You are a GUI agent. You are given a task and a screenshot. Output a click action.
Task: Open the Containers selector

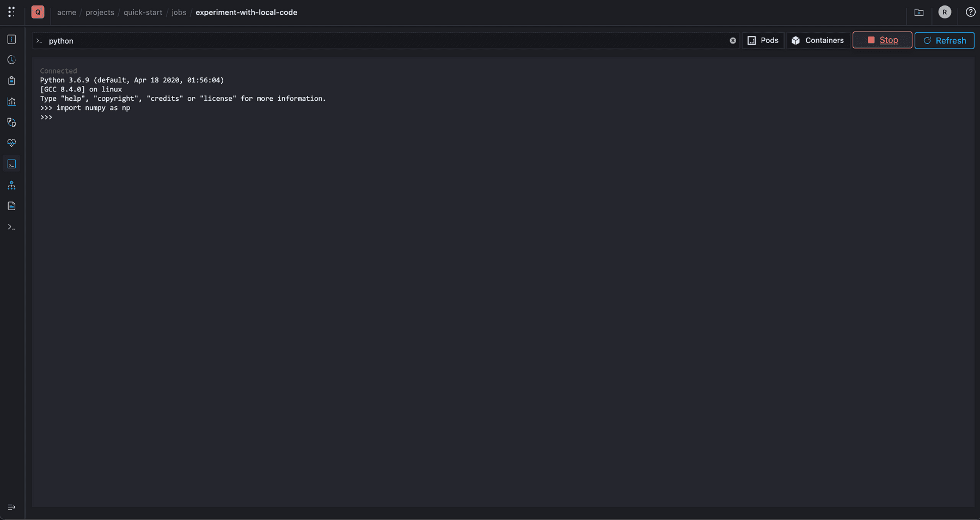pos(818,40)
